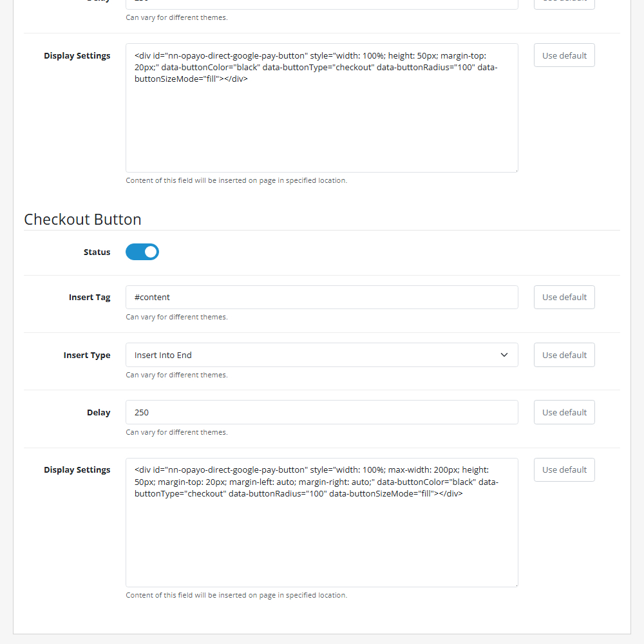This screenshot has height=644, width=644.
Task: Click the Checkout Button section heading
Action: tap(82, 220)
